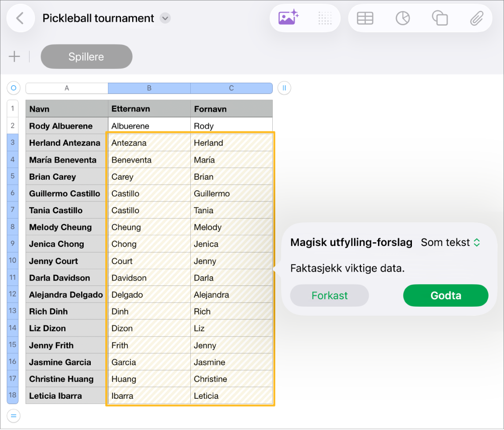The width and height of the screenshot is (504, 430).
Task: Insert a chart with the pie chart icon
Action: coord(402,19)
